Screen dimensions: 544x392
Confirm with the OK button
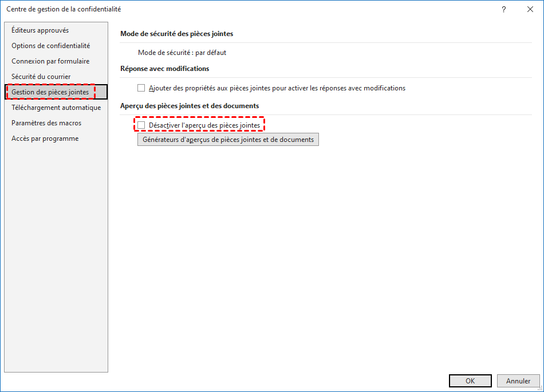click(470, 381)
